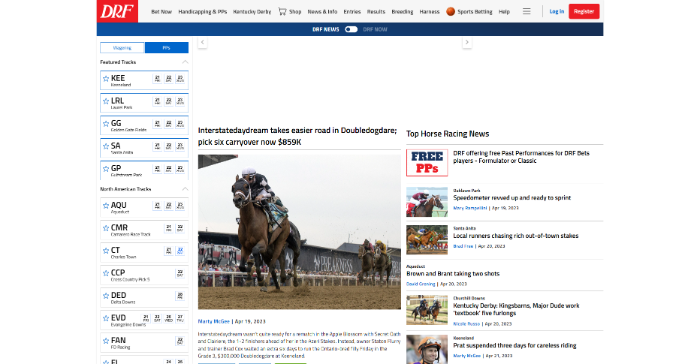
Task: Select EVD 26 WED date button
Action: click(169, 318)
